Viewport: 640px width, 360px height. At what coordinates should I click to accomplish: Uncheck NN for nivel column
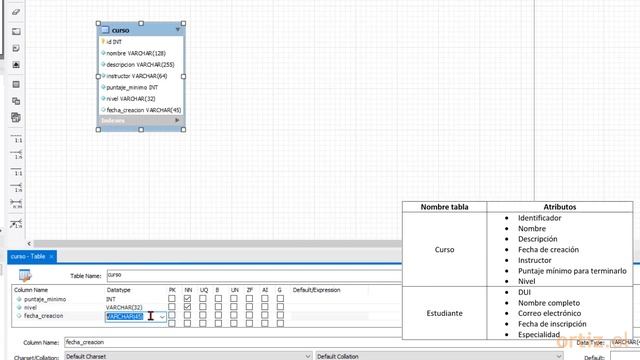(x=187, y=307)
